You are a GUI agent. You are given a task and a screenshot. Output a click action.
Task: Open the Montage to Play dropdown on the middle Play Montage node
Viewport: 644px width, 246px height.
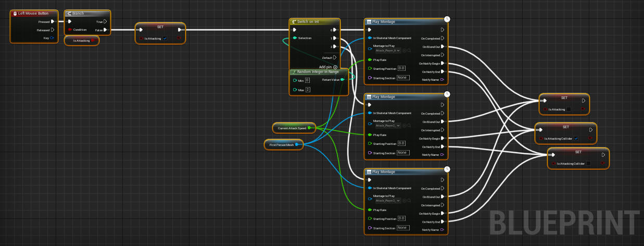point(387,126)
